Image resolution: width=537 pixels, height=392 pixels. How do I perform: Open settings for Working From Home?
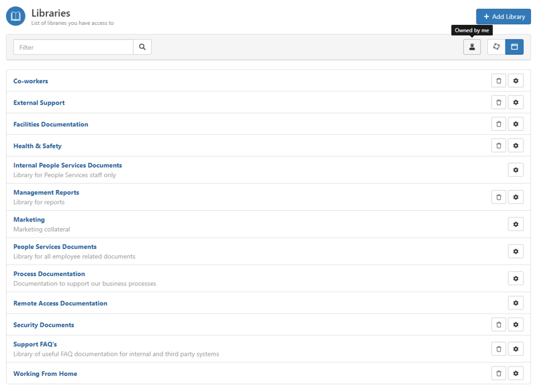tap(516, 373)
